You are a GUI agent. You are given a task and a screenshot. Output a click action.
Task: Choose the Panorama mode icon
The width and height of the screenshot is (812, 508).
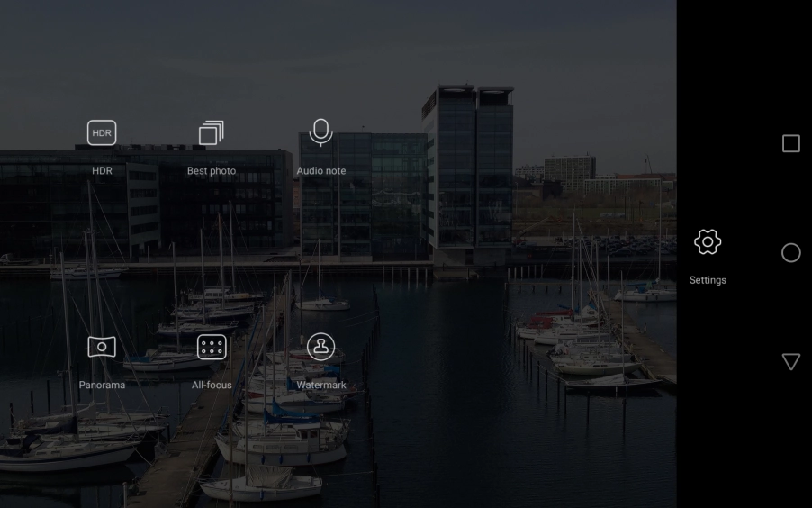[x=102, y=347]
